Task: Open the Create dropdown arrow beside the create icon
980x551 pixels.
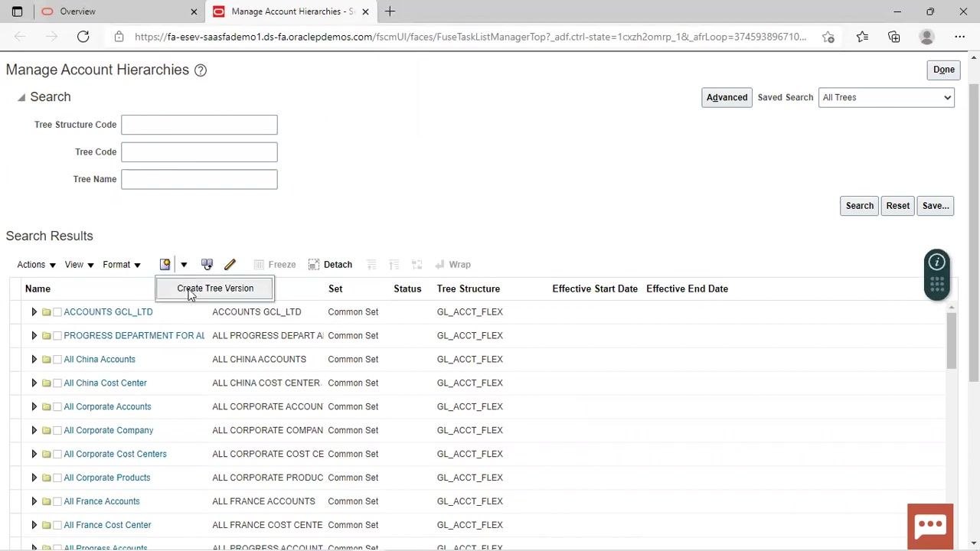Action: [x=184, y=265]
